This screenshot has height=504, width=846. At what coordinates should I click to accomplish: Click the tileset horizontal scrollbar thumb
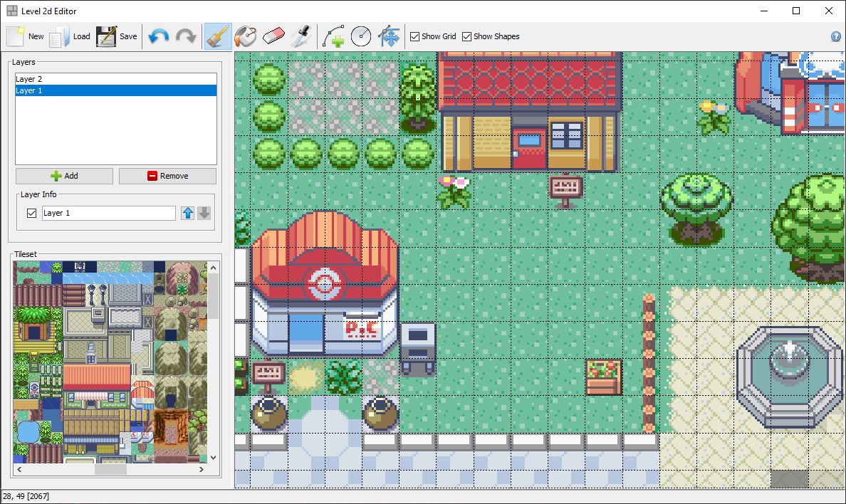coord(110,469)
